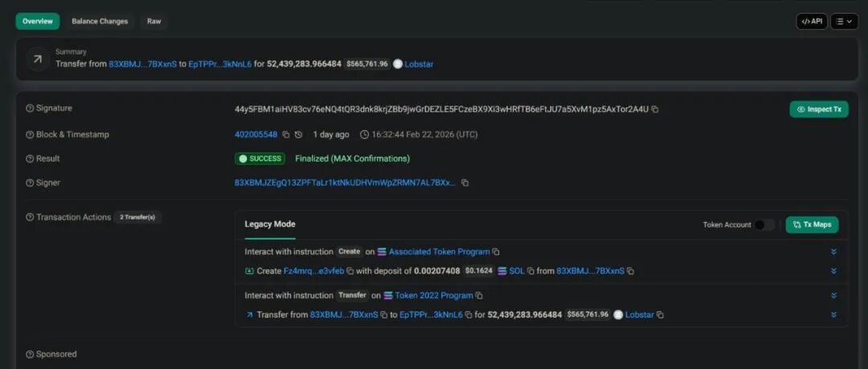Click the API button
The image size is (868, 369).
click(x=812, y=22)
